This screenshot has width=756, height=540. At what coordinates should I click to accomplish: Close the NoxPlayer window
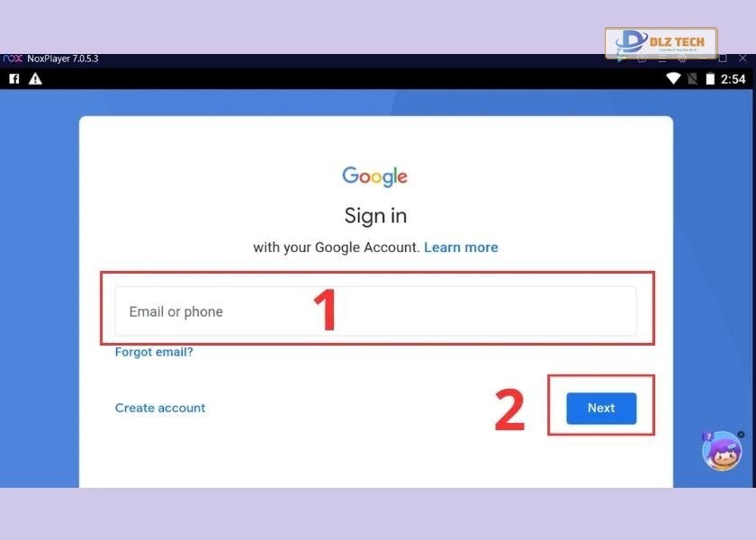742,58
